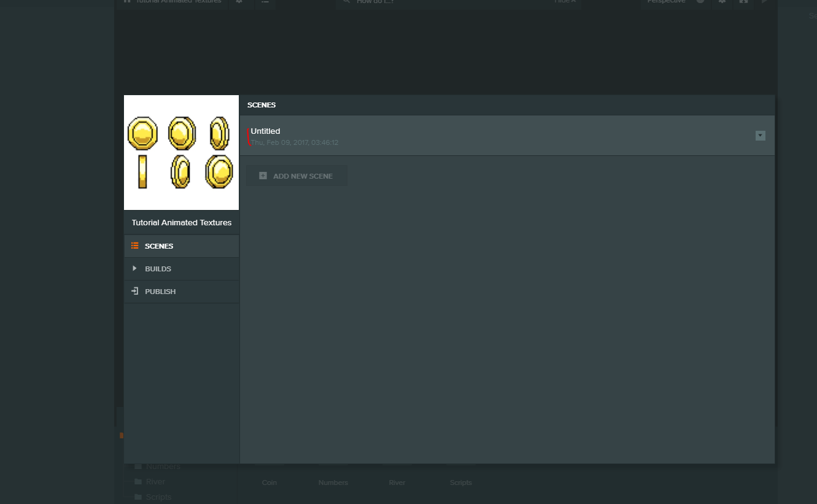Click the Add New Scene button

coord(297,176)
